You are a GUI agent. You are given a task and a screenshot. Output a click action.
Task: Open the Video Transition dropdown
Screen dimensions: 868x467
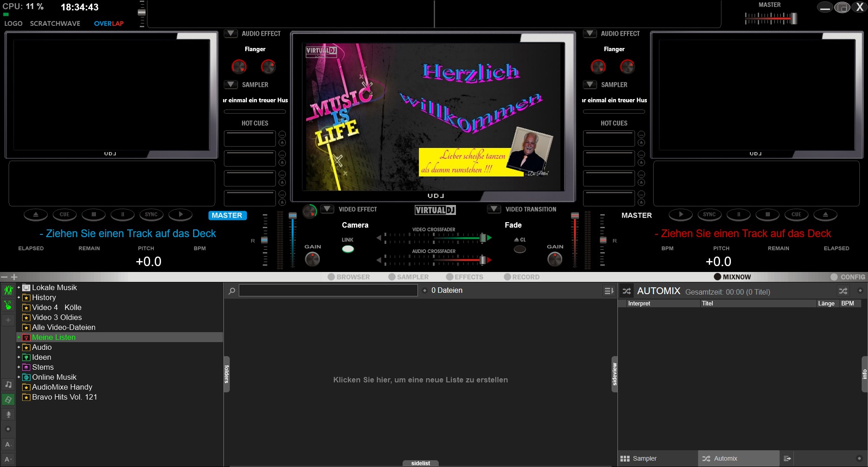coord(494,209)
